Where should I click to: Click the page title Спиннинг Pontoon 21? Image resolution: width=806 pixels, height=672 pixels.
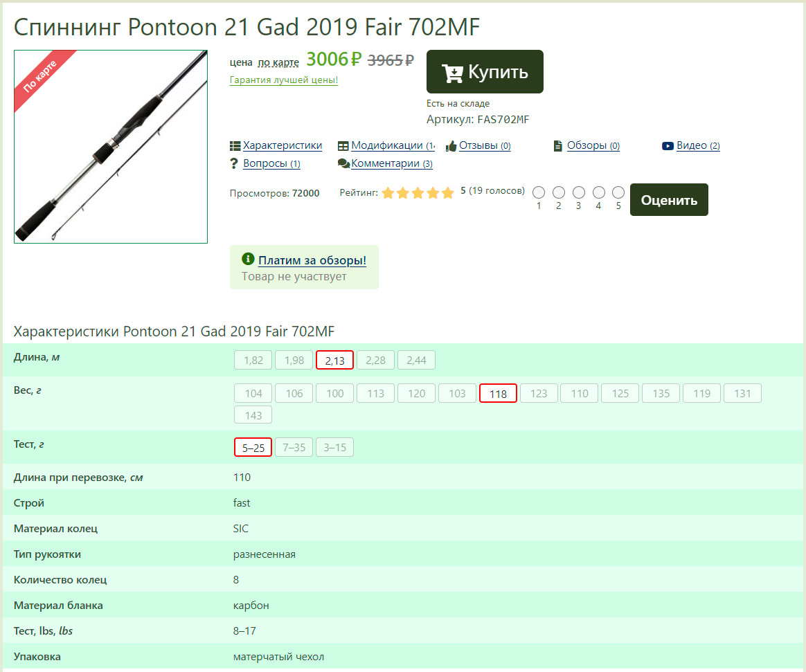point(247,27)
